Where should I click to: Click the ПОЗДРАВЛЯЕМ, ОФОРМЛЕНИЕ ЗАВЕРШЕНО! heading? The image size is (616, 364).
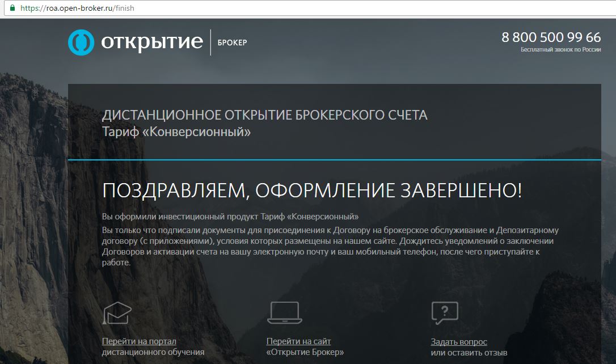pyautogui.click(x=312, y=191)
